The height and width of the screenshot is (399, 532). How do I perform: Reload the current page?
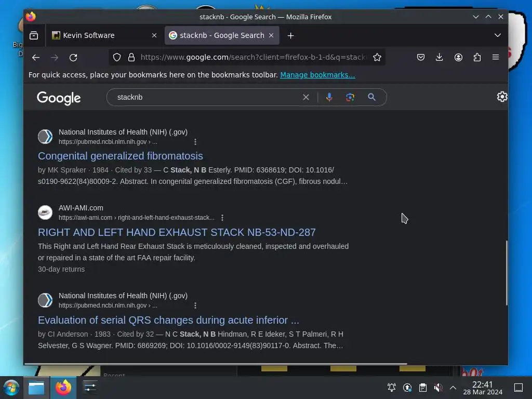(x=73, y=57)
